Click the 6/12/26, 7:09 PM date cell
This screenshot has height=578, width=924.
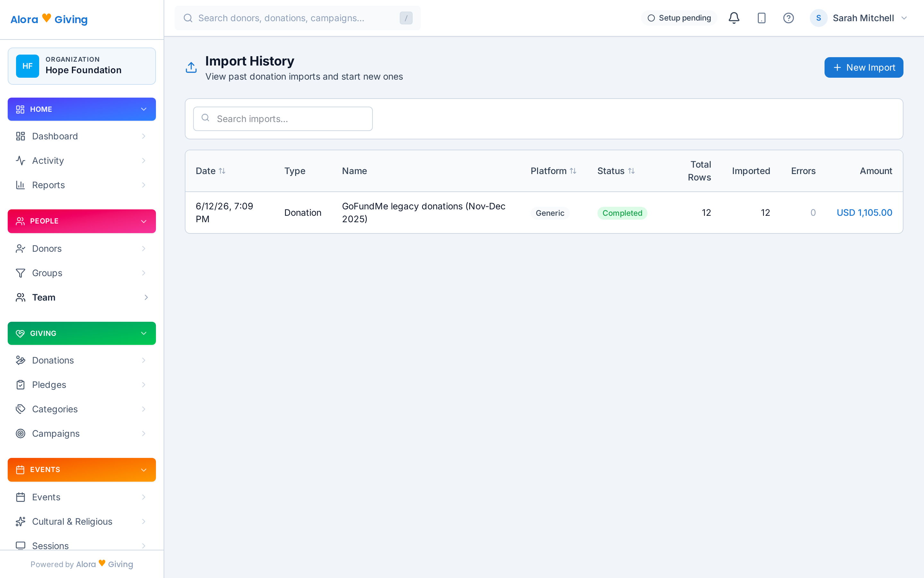coord(224,213)
